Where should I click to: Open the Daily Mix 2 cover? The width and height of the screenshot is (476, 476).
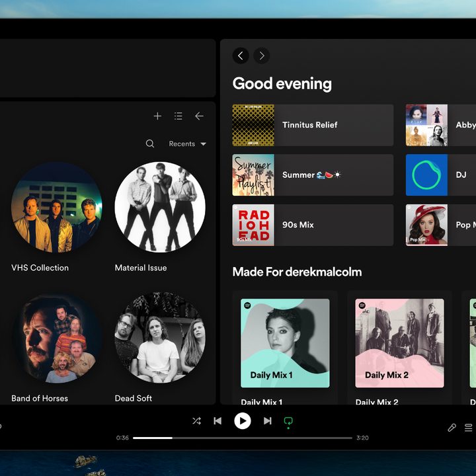click(x=399, y=343)
